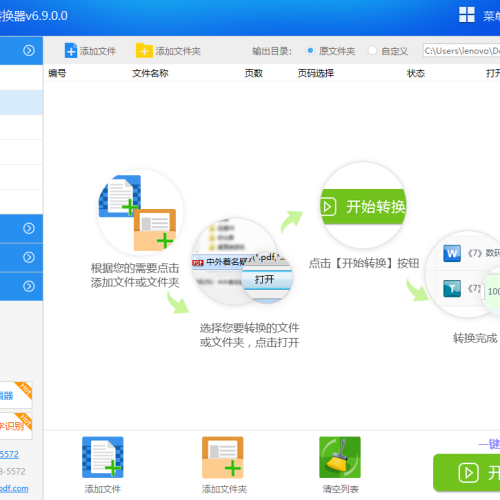Click the Word document icon in results preview
The height and width of the screenshot is (500, 500).
click(x=452, y=253)
